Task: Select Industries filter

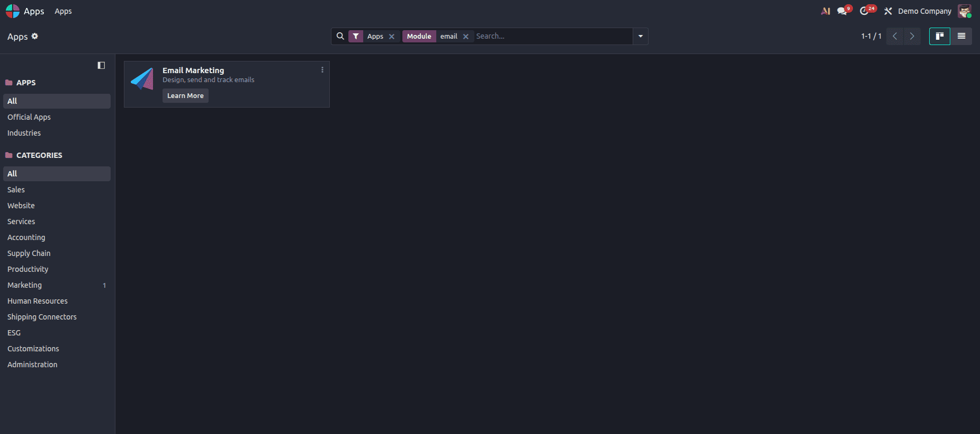Action: 57,133
